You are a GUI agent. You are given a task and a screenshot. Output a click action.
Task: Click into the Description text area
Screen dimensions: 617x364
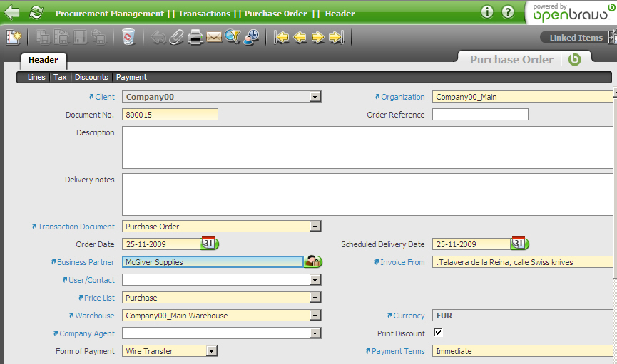click(367, 147)
